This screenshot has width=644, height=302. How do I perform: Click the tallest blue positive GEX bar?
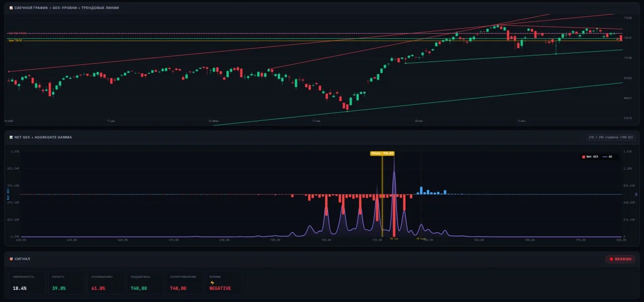(x=421, y=190)
